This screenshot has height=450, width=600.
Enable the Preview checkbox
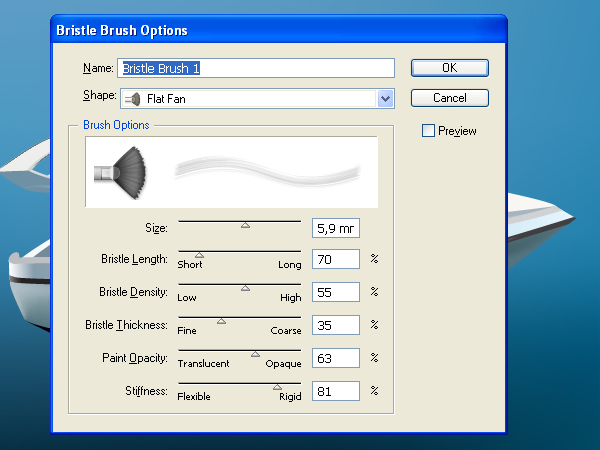tap(428, 130)
